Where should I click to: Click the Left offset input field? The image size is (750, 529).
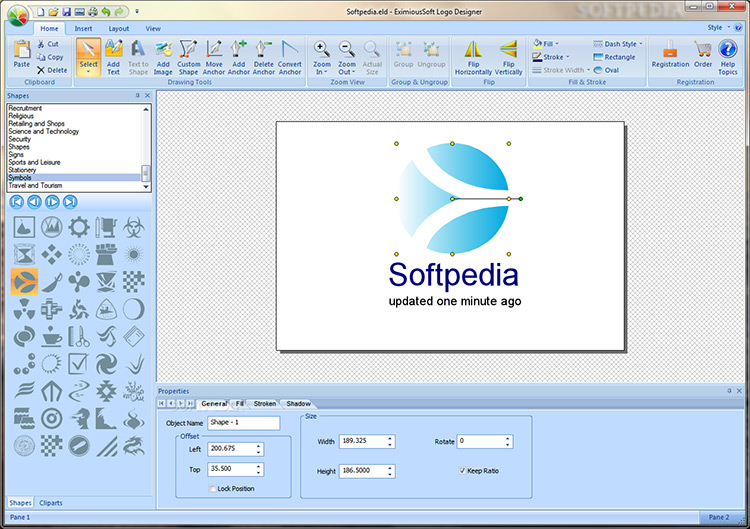coord(232,449)
